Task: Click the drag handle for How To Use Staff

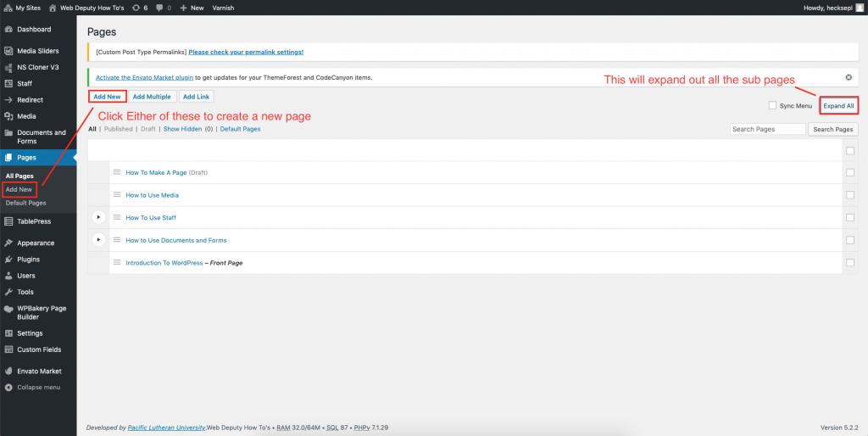Action: pos(117,217)
